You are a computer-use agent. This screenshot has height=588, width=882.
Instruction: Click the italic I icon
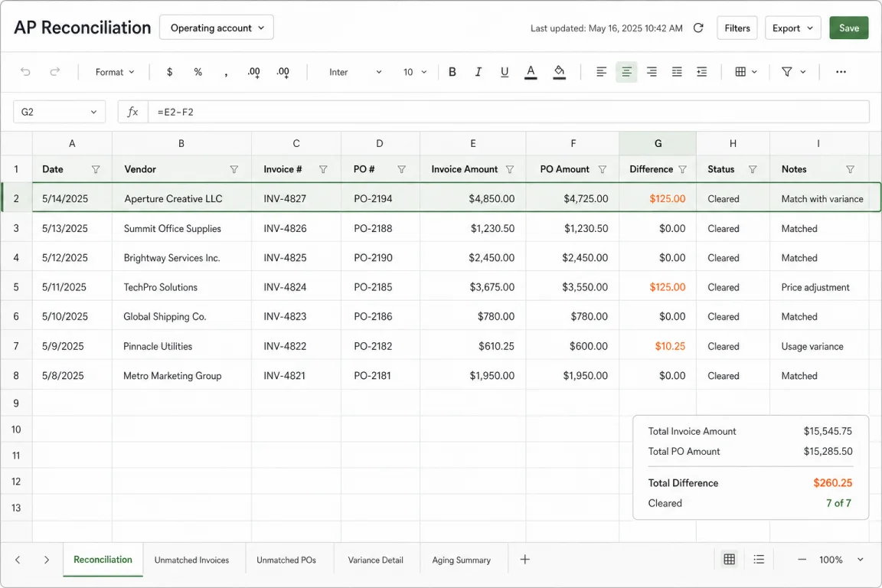(x=478, y=72)
